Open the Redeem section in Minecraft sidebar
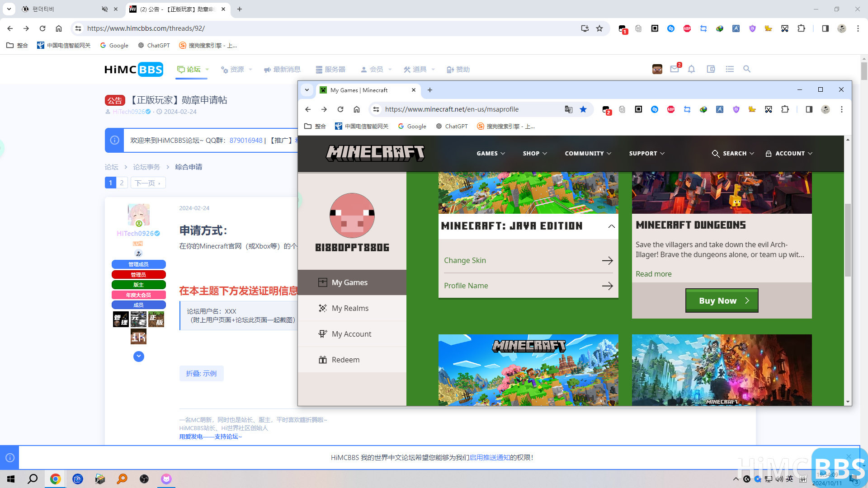 point(345,360)
